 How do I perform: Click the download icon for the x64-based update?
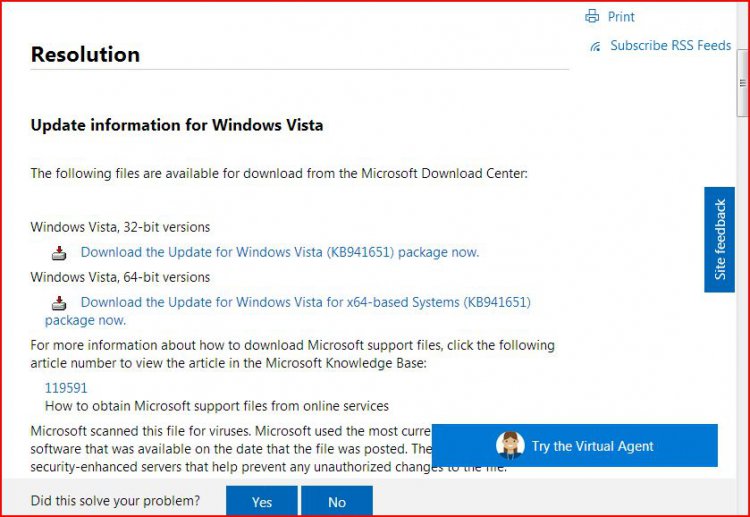[x=60, y=303]
